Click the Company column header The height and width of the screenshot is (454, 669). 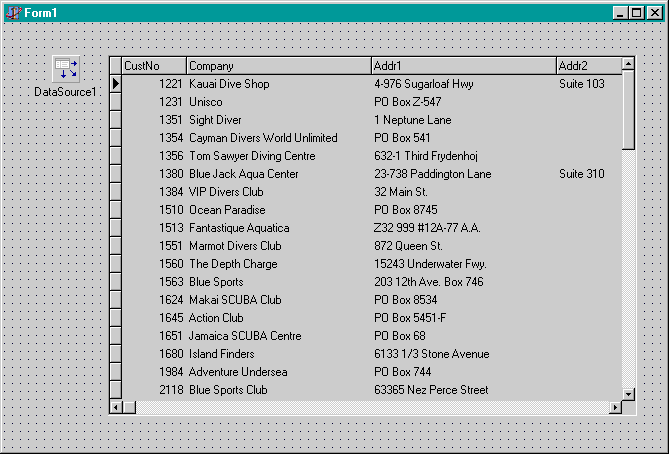click(x=278, y=66)
